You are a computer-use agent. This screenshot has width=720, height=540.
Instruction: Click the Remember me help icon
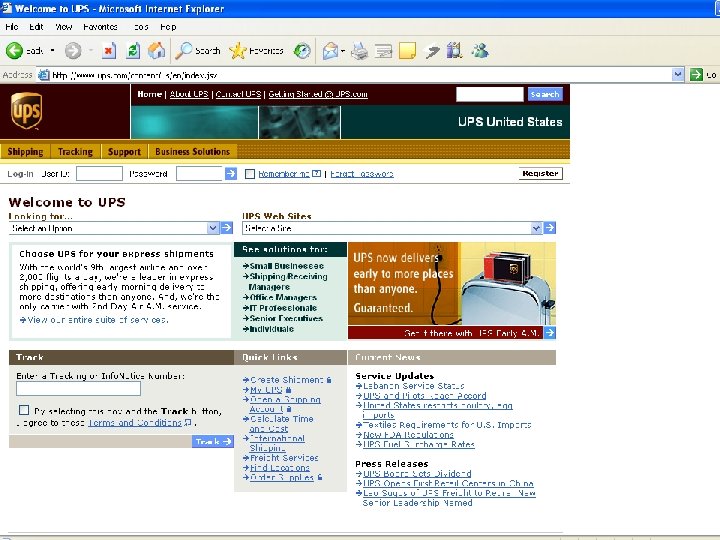[316, 174]
